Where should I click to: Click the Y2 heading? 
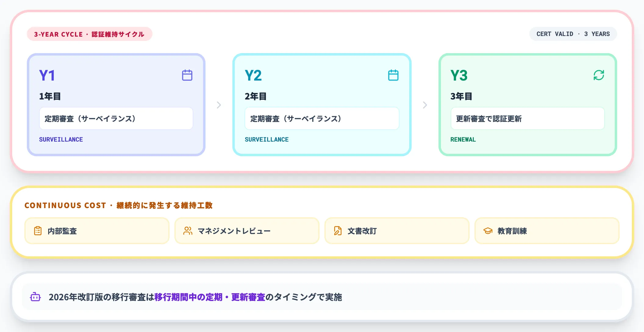253,75
